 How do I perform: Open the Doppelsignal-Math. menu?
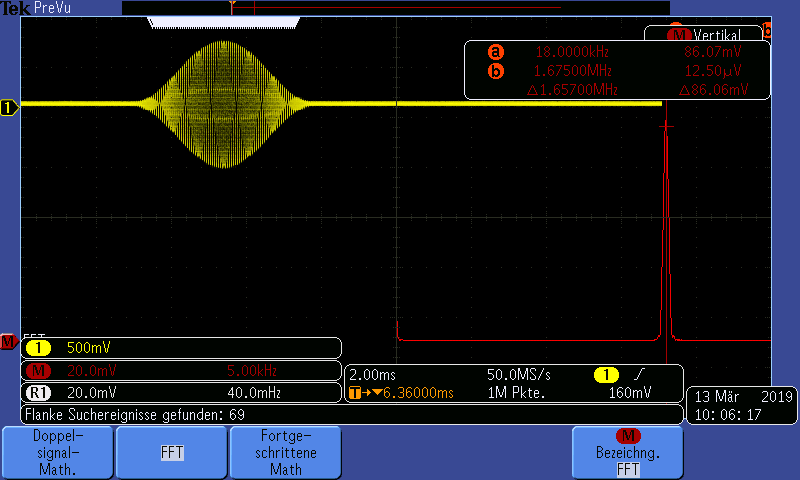[58, 453]
